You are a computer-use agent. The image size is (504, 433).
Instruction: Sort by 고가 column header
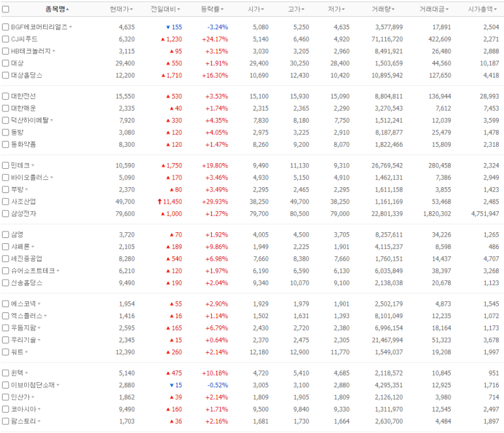tap(296, 9)
